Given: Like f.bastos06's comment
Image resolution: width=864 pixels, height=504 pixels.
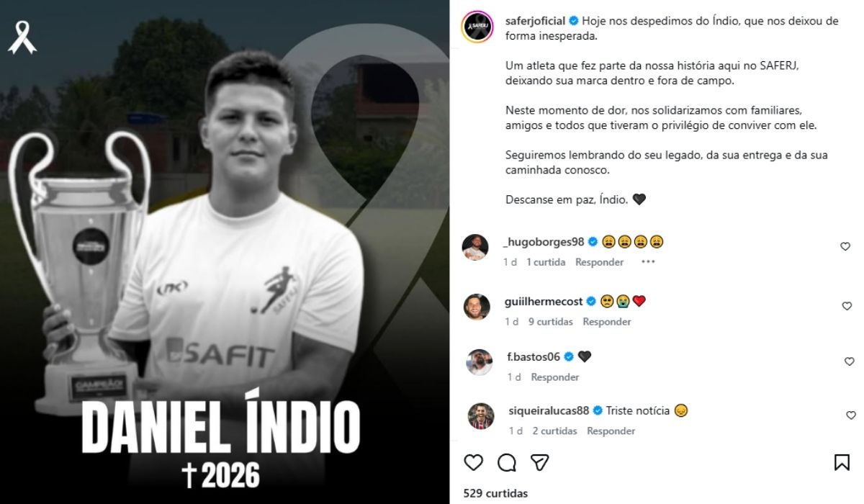Looking at the screenshot, I should (849, 361).
